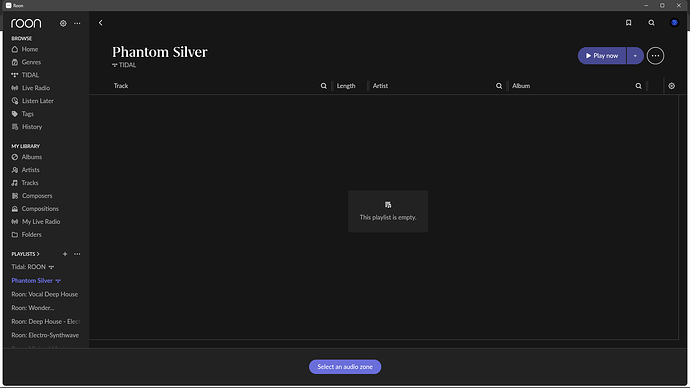Filter tracks using the Track search icon
Screen dimensions: 690x388
pyautogui.click(x=323, y=86)
